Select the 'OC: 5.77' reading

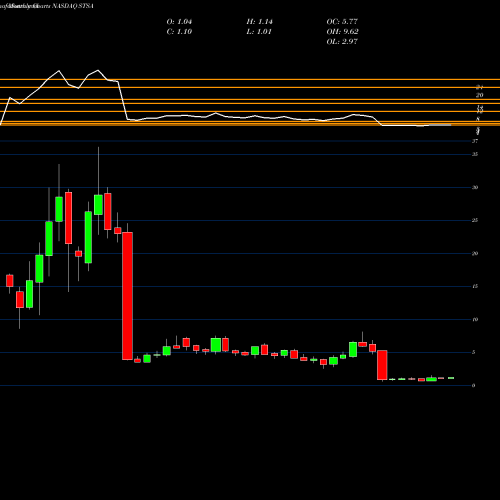point(342,22)
